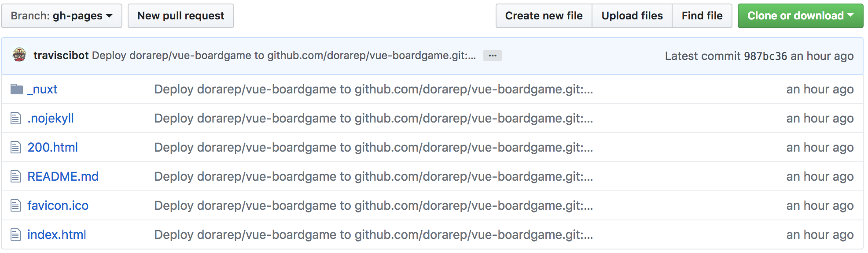Open the 200.html file
Screen dimensions: 868x253
(52, 147)
